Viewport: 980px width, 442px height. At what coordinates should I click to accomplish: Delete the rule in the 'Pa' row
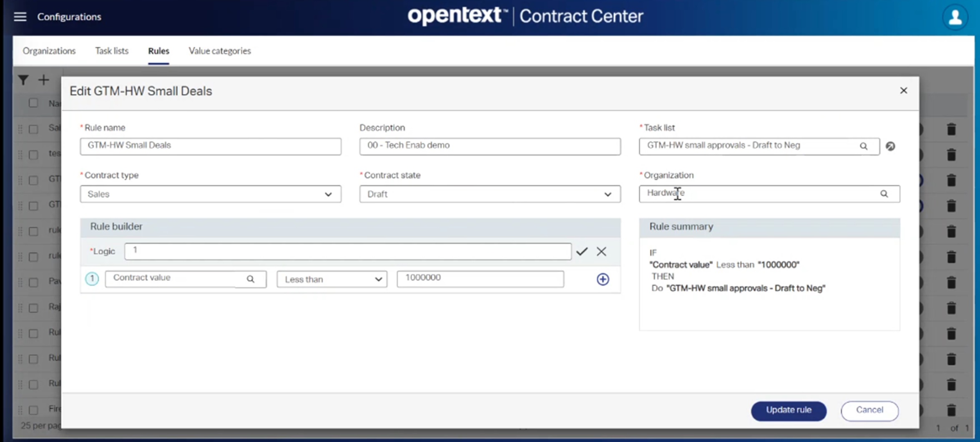point(951,282)
